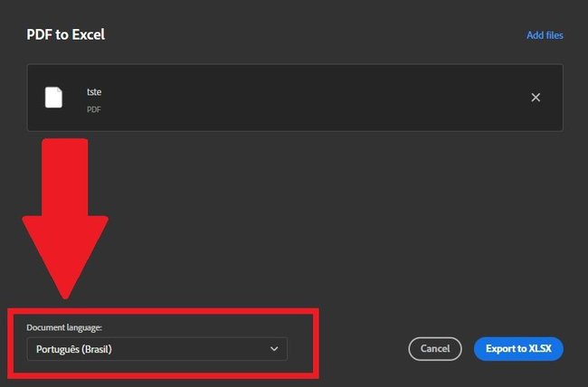Open the Document language dropdown
The height and width of the screenshot is (387, 588).
click(x=157, y=349)
